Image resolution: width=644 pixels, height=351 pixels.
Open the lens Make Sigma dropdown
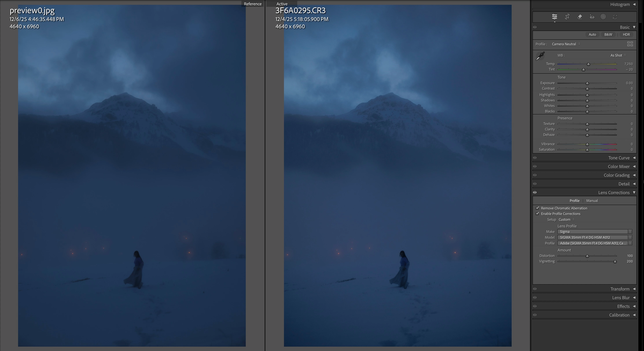point(595,231)
